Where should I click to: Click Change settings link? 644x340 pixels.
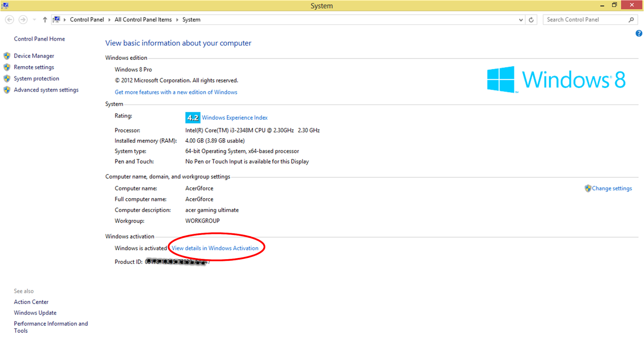coord(612,188)
